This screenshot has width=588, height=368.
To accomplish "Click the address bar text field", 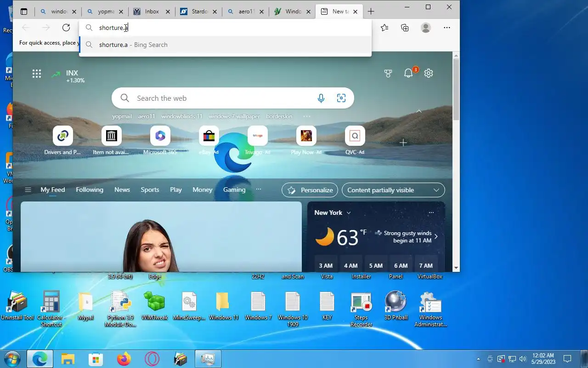I will click(x=225, y=28).
